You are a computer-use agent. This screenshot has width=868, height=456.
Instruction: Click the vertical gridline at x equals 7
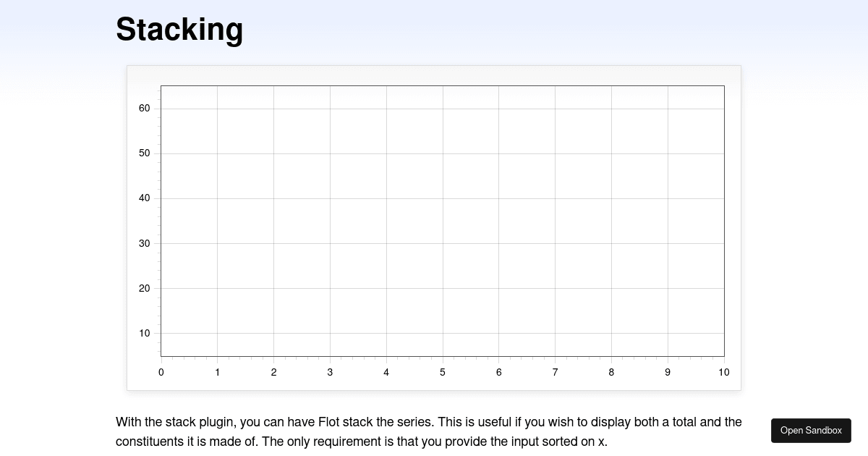(555, 217)
